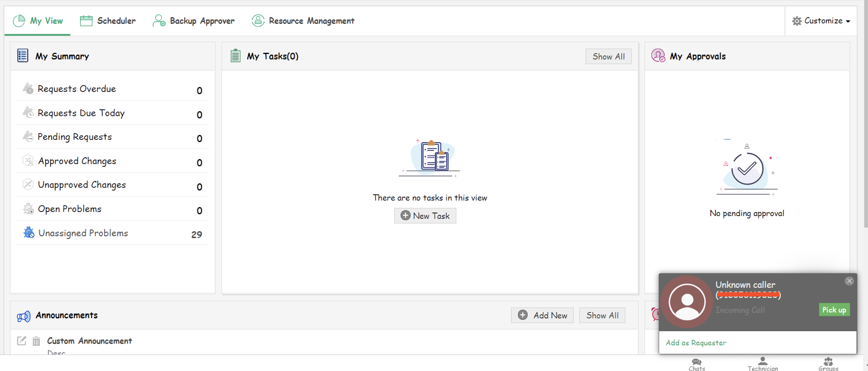The width and height of the screenshot is (868, 371).
Task: Expand the Customize dropdown
Action: (x=821, y=21)
